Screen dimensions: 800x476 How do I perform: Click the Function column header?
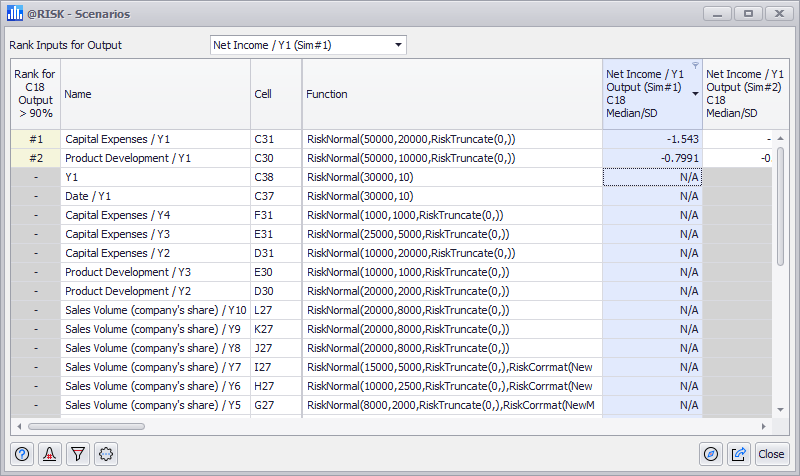451,94
